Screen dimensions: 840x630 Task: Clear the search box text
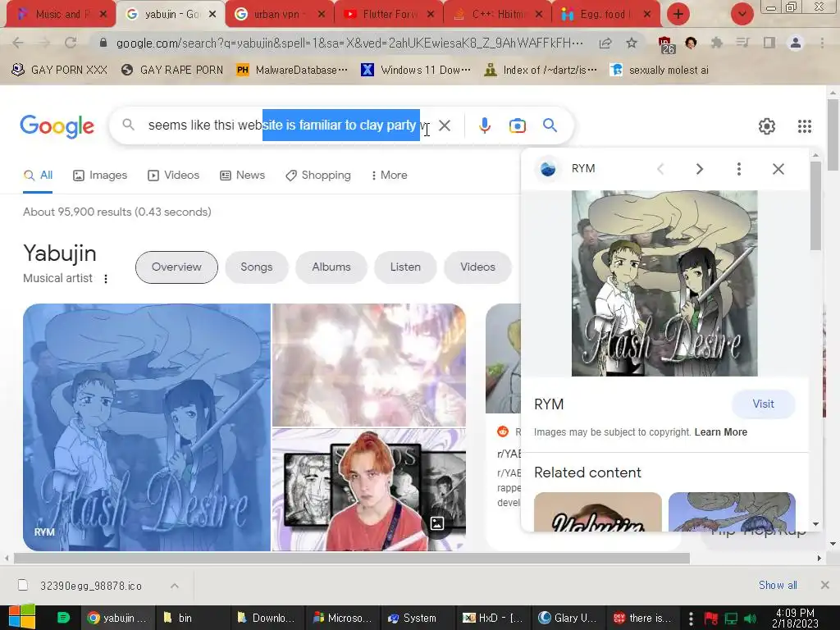(x=444, y=126)
